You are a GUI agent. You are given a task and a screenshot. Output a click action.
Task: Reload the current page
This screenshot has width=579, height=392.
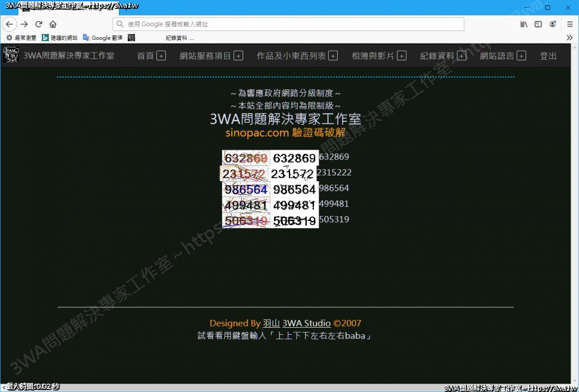point(39,24)
